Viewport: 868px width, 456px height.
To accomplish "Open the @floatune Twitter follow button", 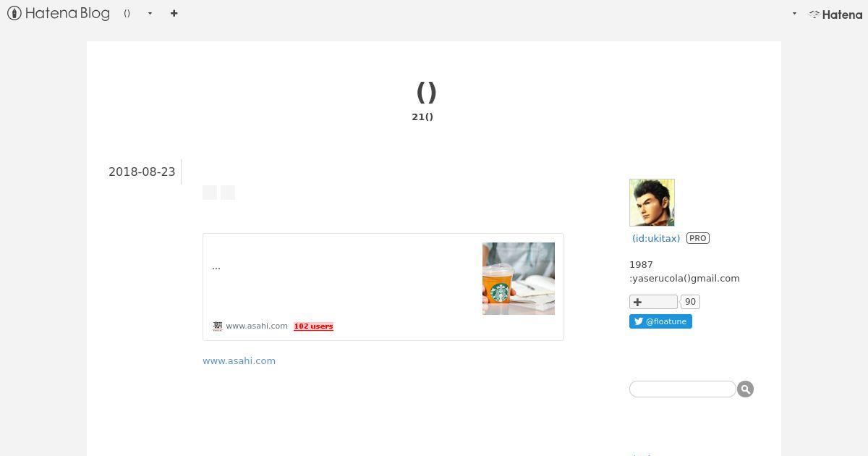I will 660,321.
